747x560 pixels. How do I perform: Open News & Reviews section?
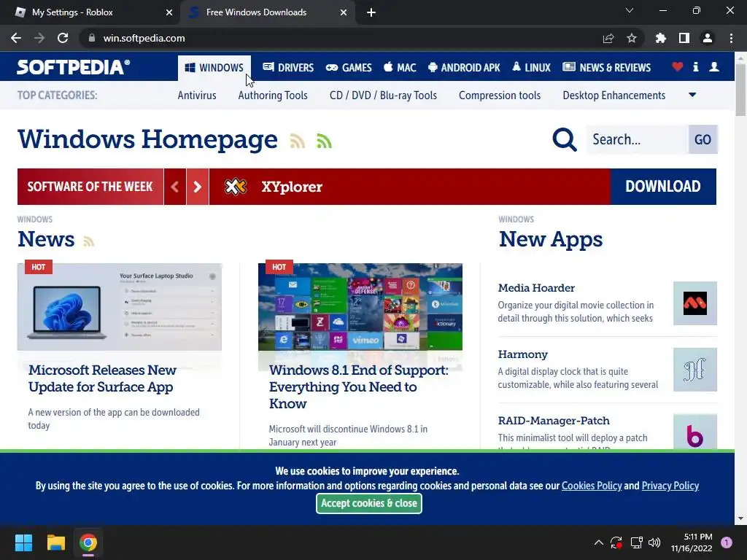[606, 68]
